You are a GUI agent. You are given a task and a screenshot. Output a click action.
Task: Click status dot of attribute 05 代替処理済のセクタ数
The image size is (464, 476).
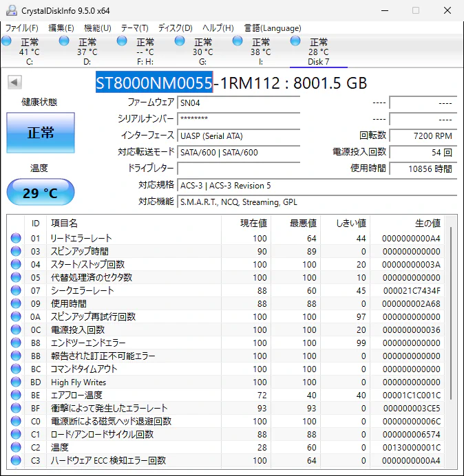(x=16, y=277)
